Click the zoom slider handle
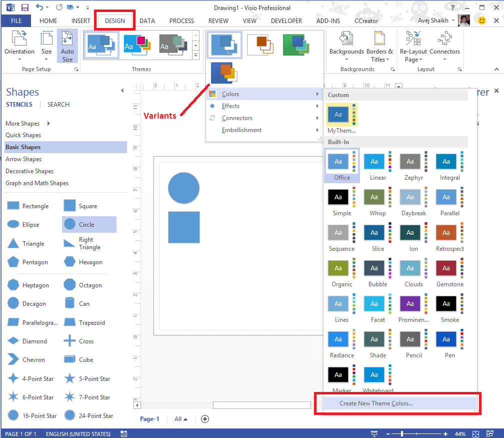The width and height of the screenshot is (504, 438). point(402,434)
